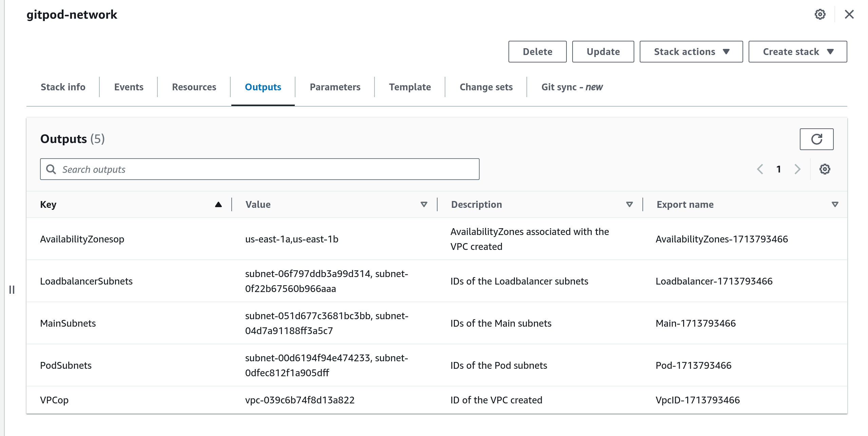
Task: Sort by Key column ascending arrow
Action: coord(218,204)
